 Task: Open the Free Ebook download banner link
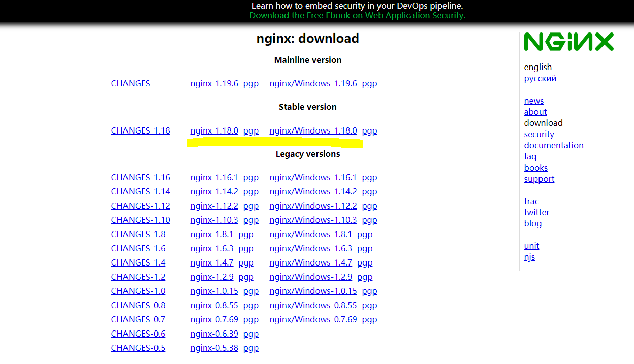click(357, 15)
